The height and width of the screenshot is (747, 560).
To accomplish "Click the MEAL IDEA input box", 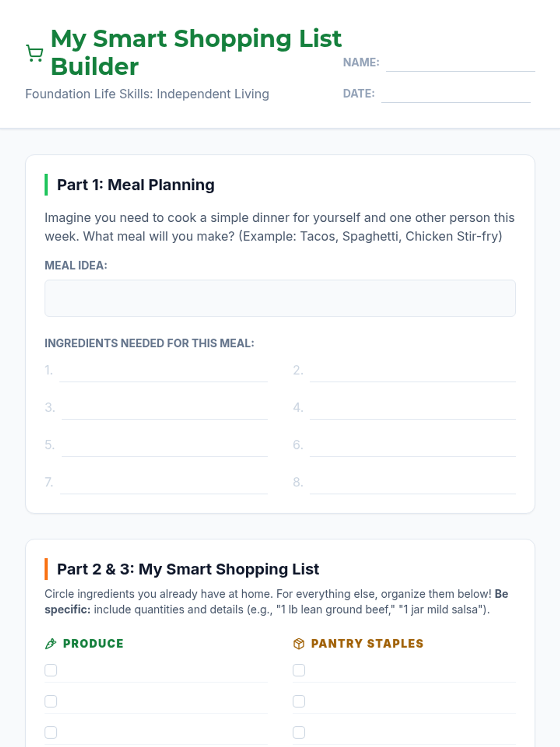I will coord(280,298).
